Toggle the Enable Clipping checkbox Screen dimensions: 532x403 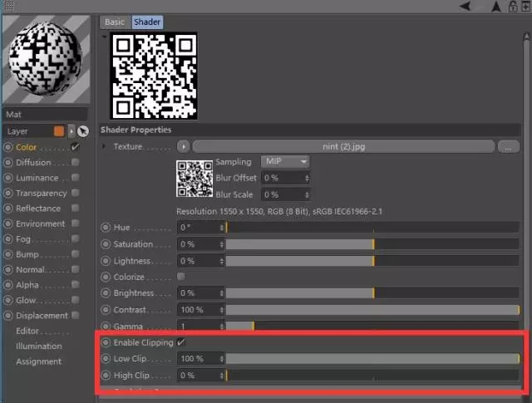point(181,342)
